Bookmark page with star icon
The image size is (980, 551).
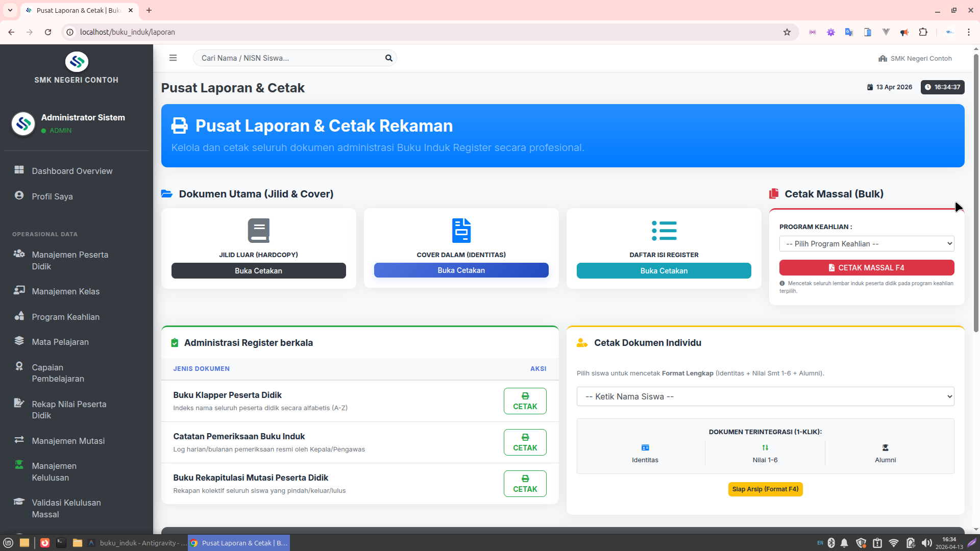(787, 32)
